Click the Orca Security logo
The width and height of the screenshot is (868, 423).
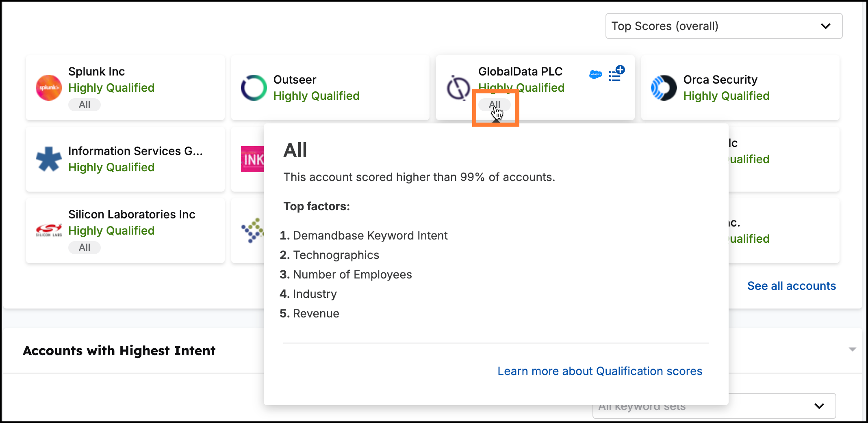click(x=664, y=88)
